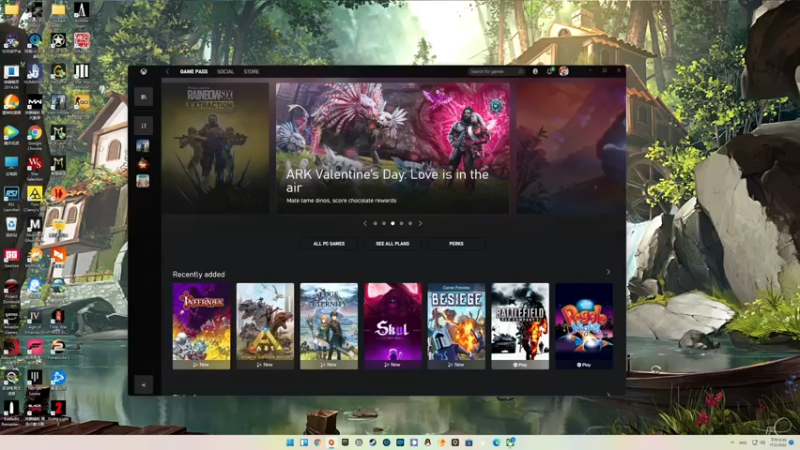Open the round icon left of the bell
800x450 pixels.
tap(535, 71)
